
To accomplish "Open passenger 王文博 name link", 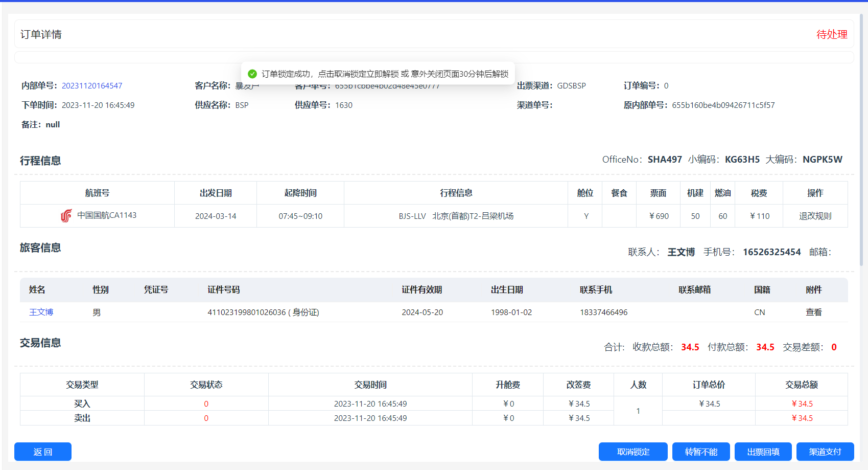I will point(41,312).
